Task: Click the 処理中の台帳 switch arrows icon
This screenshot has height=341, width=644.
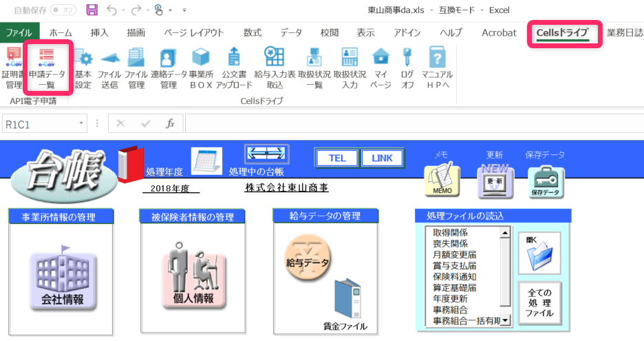Action: (266, 154)
